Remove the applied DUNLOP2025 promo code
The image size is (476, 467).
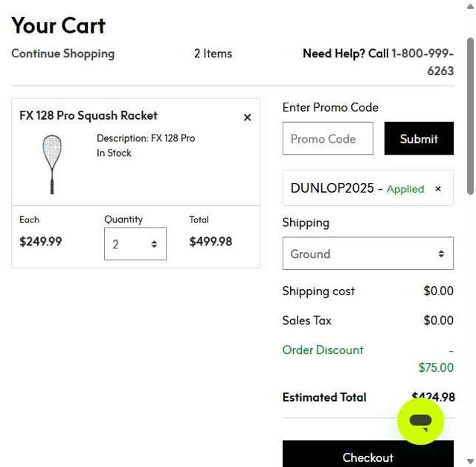(x=438, y=189)
